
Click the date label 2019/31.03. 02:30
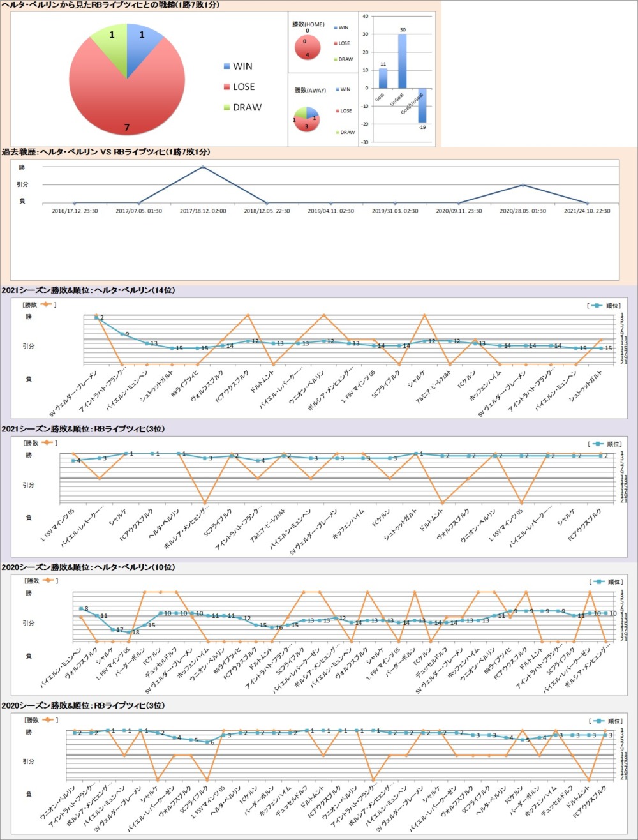395,211
